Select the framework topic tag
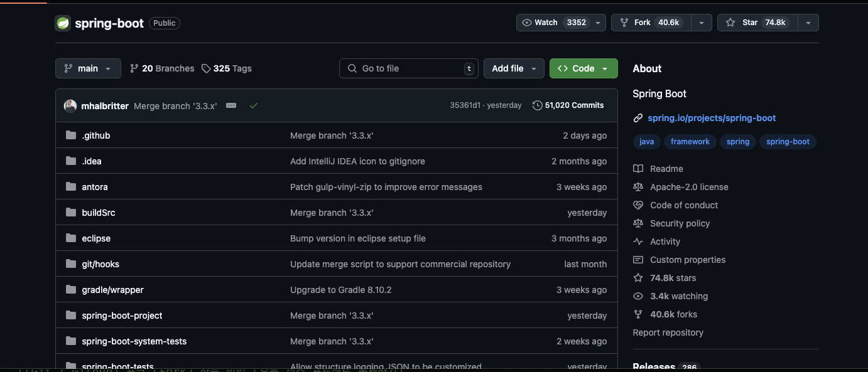Viewport: 868px width, 372px height. point(690,142)
